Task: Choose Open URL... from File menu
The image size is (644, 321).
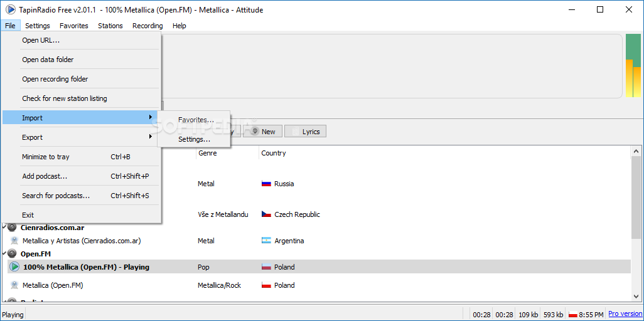Action: 81,40
